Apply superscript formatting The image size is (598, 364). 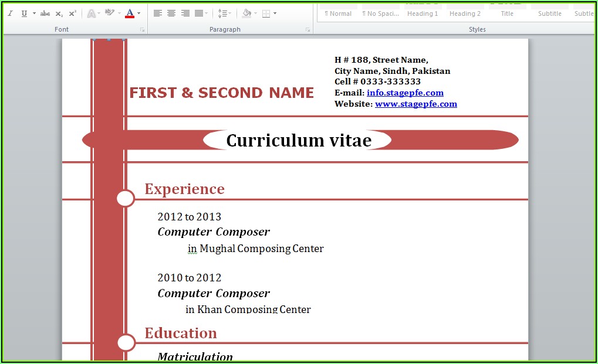72,13
